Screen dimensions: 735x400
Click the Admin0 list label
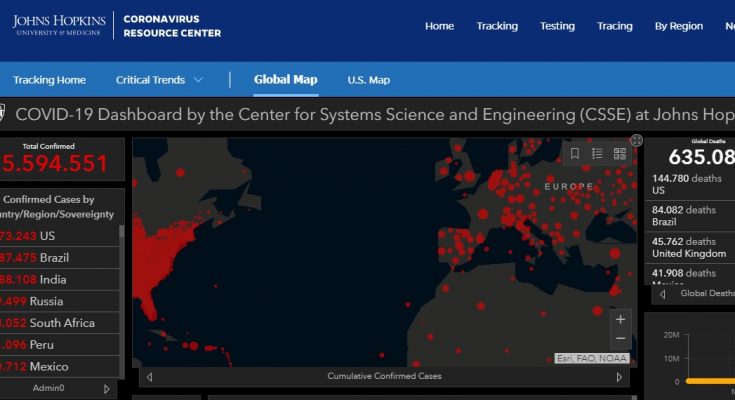(49, 388)
